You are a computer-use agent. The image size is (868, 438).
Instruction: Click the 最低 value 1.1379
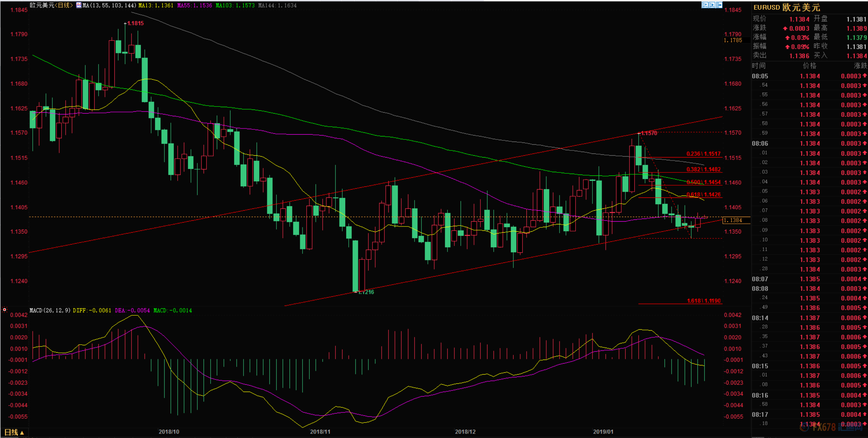(x=856, y=38)
